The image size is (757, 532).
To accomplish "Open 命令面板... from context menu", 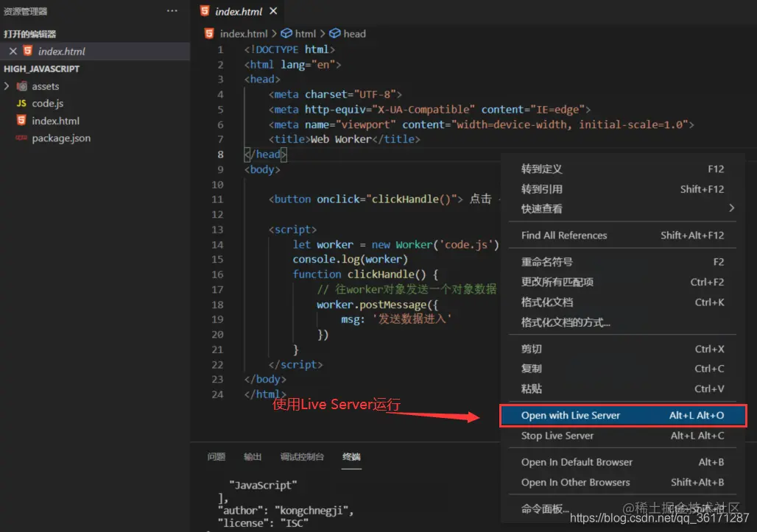I will [622, 509].
